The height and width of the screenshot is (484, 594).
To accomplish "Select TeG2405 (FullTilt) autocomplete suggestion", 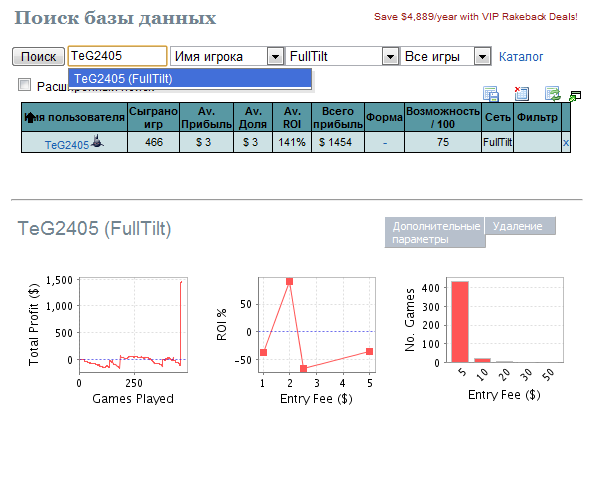I will 190,79.
